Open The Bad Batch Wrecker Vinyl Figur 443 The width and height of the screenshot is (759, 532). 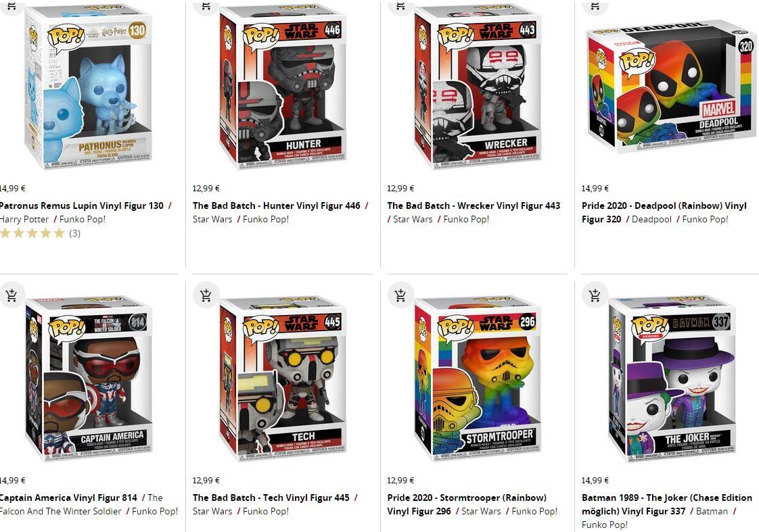pyautogui.click(x=474, y=205)
